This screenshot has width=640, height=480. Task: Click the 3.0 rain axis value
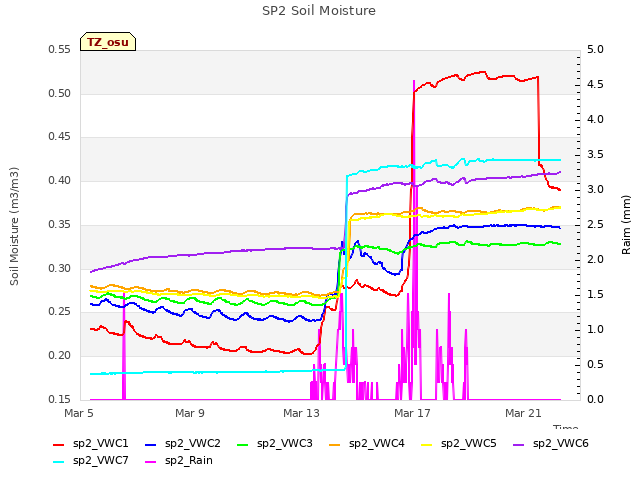point(595,190)
